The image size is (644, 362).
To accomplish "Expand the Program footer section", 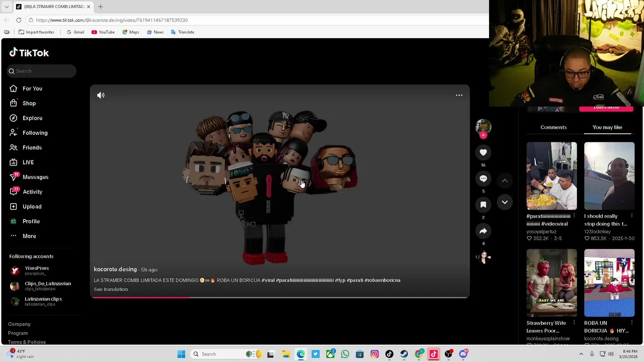I will [18, 333].
